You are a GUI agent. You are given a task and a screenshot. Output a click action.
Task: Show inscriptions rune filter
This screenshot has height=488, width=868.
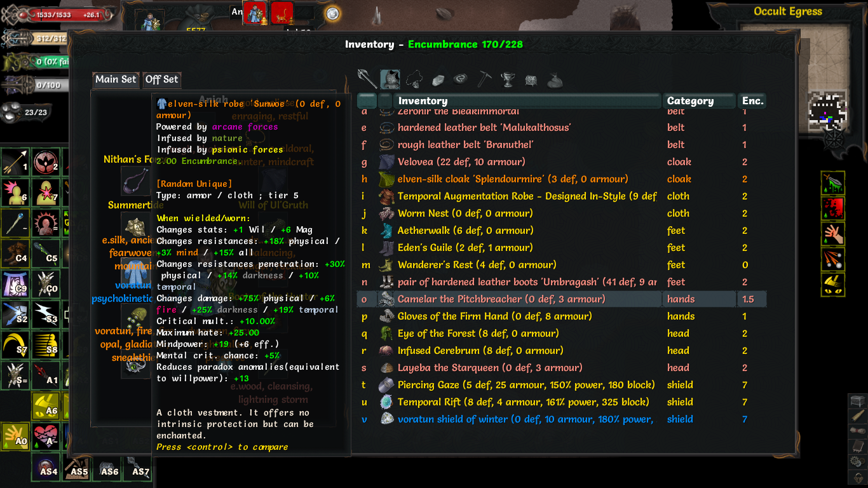pyautogui.click(x=461, y=79)
